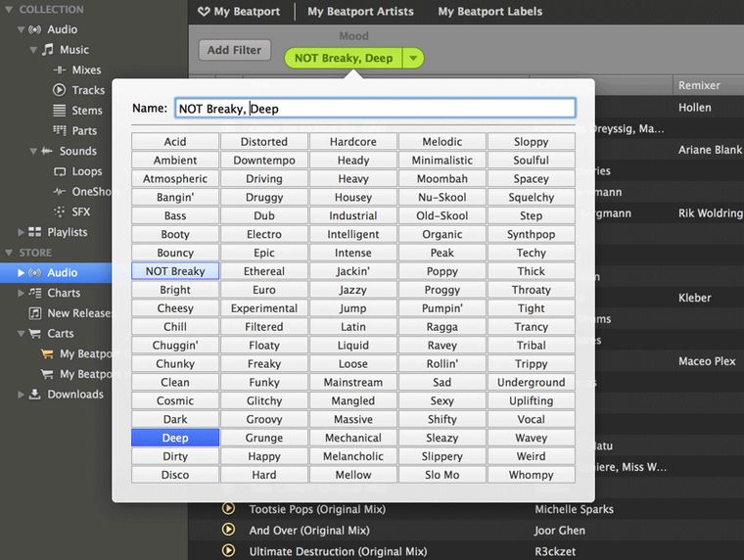This screenshot has height=560, width=744.
Task: Click the Add Filter button
Action: pyautogui.click(x=234, y=50)
